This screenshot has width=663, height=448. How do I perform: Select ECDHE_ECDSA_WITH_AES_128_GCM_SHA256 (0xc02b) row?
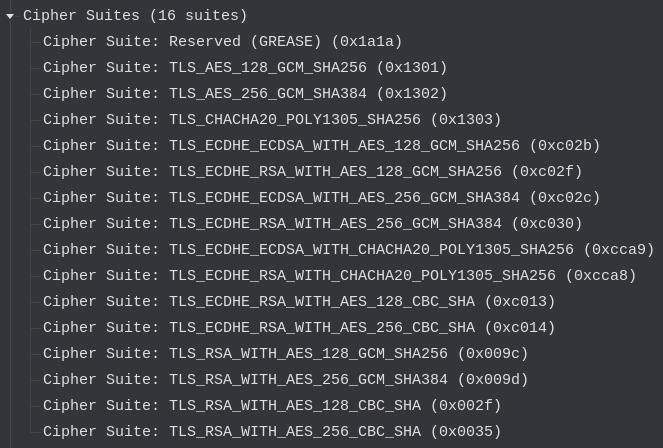coord(321,146)
